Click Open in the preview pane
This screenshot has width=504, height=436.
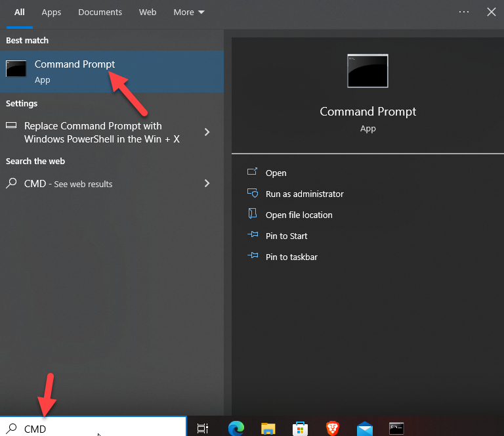(276, 173)
